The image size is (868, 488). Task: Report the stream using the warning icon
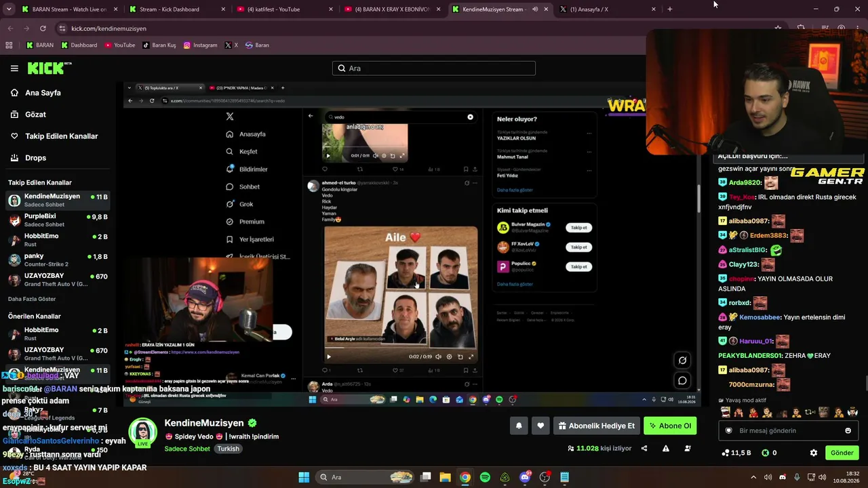666,448
